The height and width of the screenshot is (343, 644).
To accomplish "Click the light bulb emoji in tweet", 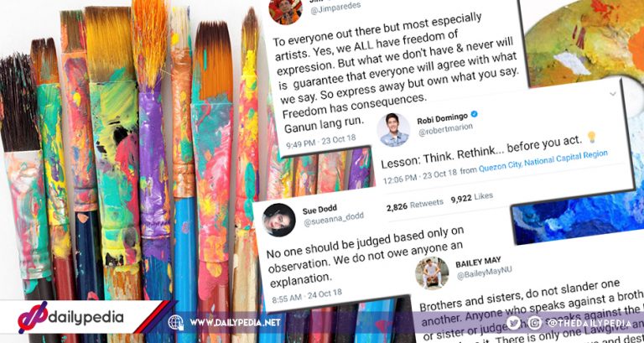I will (591, 137).
